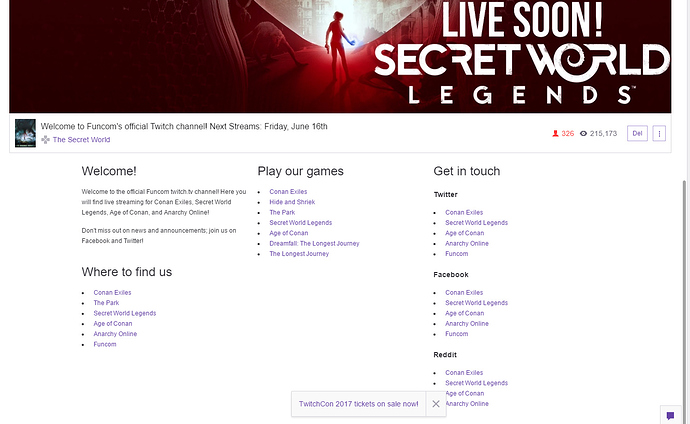
Task: Click the game box art thumbnail beside stream title
Action: pos(25,133)
